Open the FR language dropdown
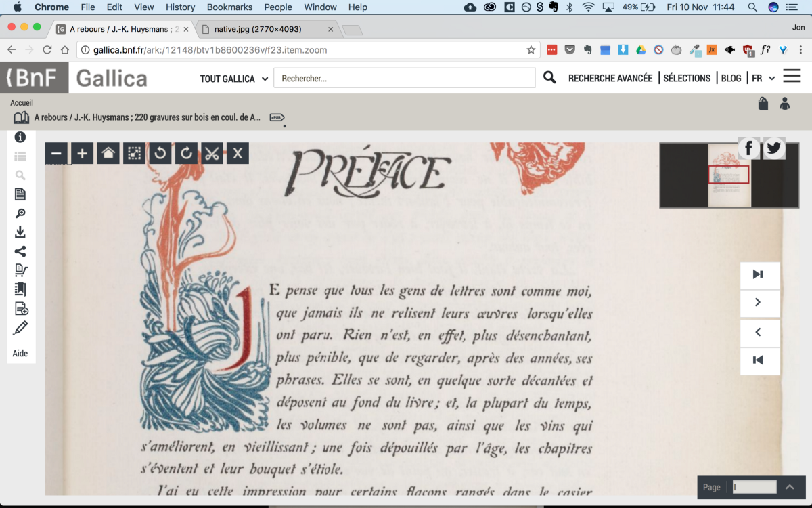Viewport: 812px width, 508px height. (764, 78)
